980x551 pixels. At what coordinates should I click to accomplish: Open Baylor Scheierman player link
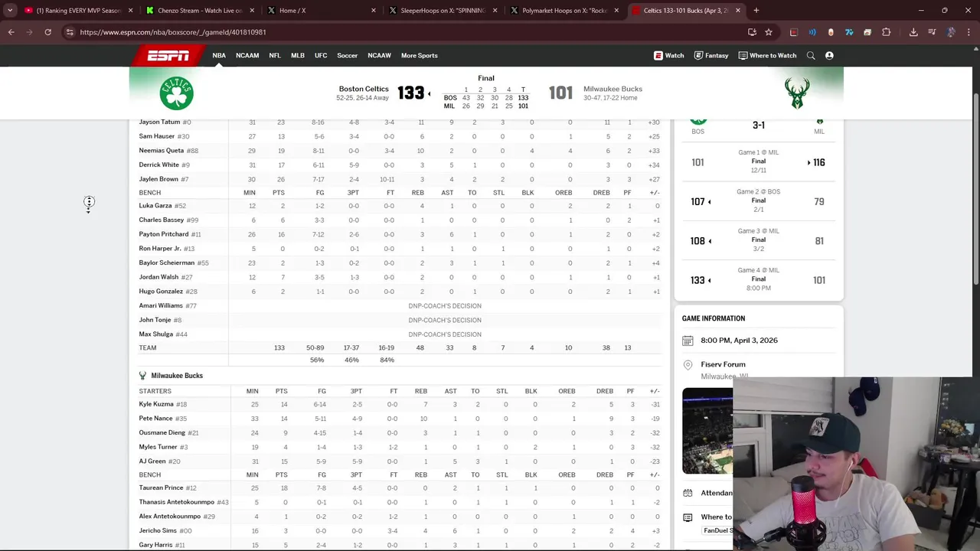167,262
